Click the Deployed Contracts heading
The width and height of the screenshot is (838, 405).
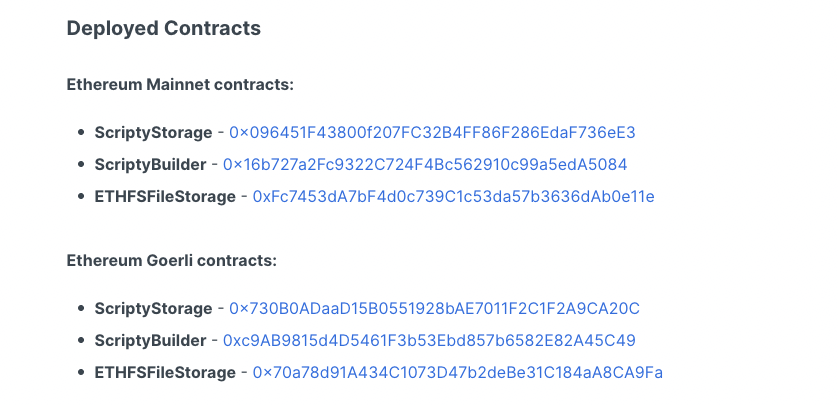point(164,28)
